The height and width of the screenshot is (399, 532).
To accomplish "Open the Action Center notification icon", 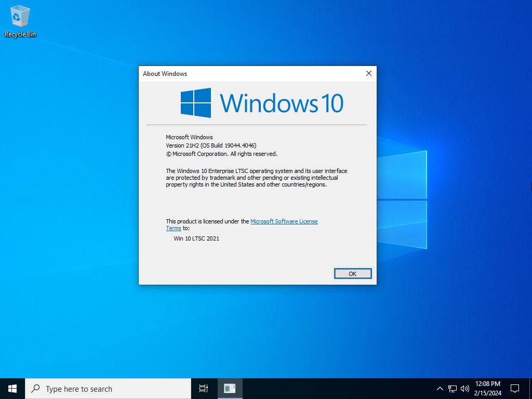I will point(515,389).
